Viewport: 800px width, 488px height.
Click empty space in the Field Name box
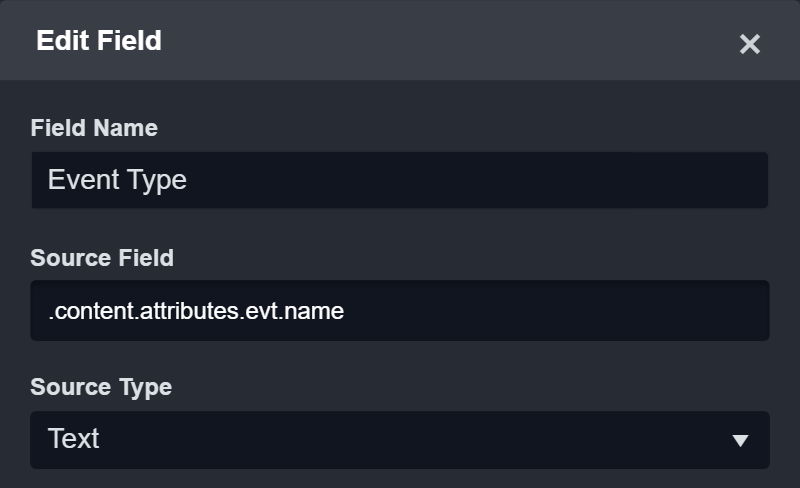(500, 180)
